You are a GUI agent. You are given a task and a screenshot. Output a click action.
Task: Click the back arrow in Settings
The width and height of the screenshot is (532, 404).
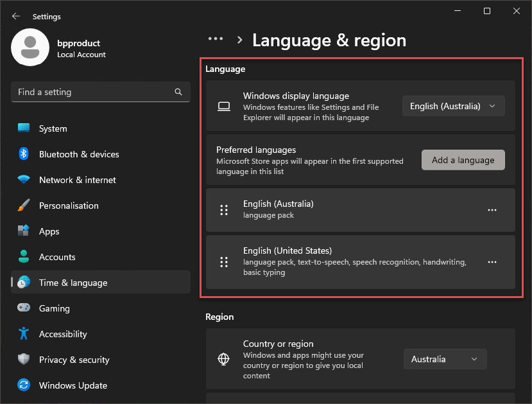click(x=16, y=16)
